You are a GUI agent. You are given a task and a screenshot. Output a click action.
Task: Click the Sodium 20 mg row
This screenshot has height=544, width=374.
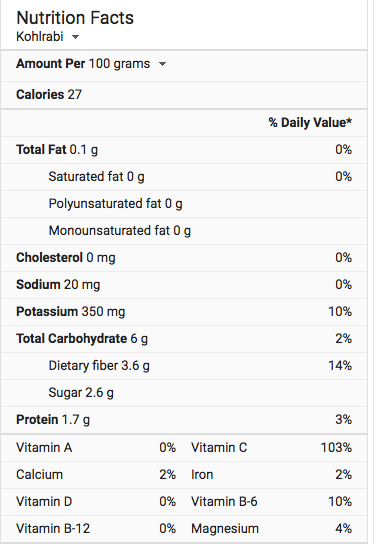184,285
